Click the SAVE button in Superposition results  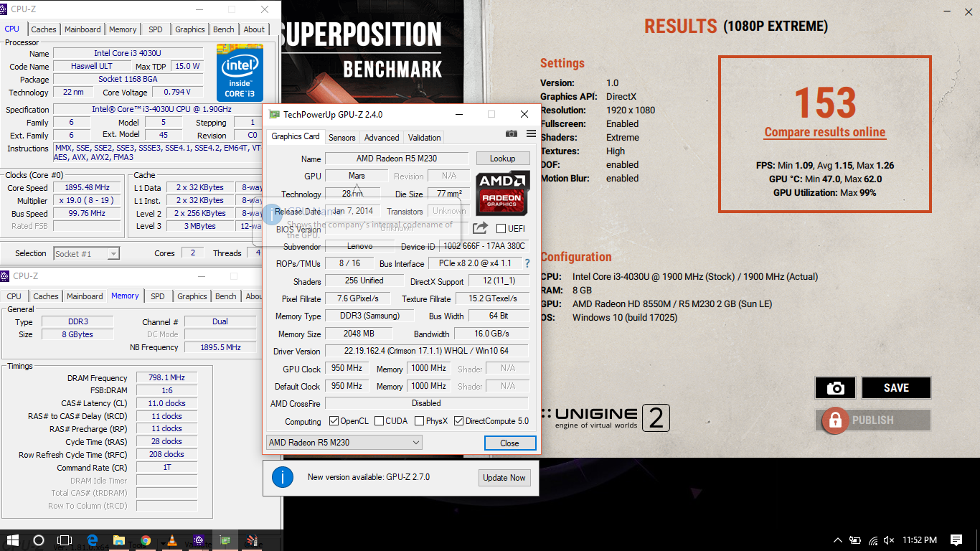896,388
